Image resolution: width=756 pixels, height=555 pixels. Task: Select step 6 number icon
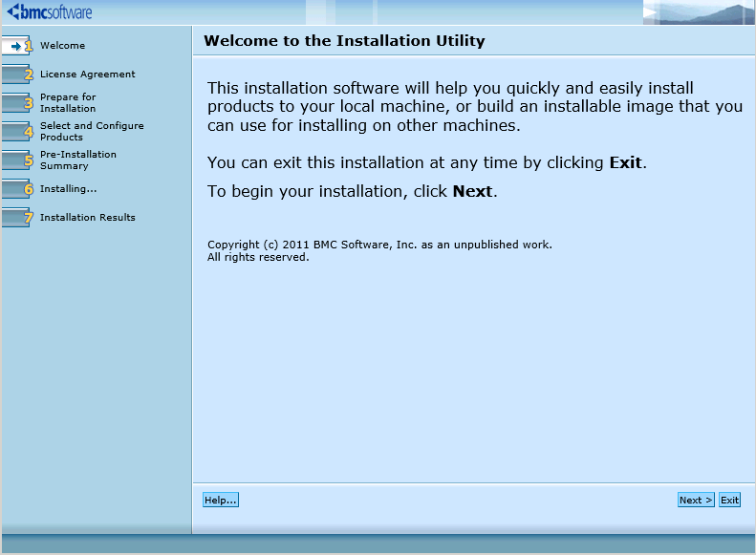[29, 189]
